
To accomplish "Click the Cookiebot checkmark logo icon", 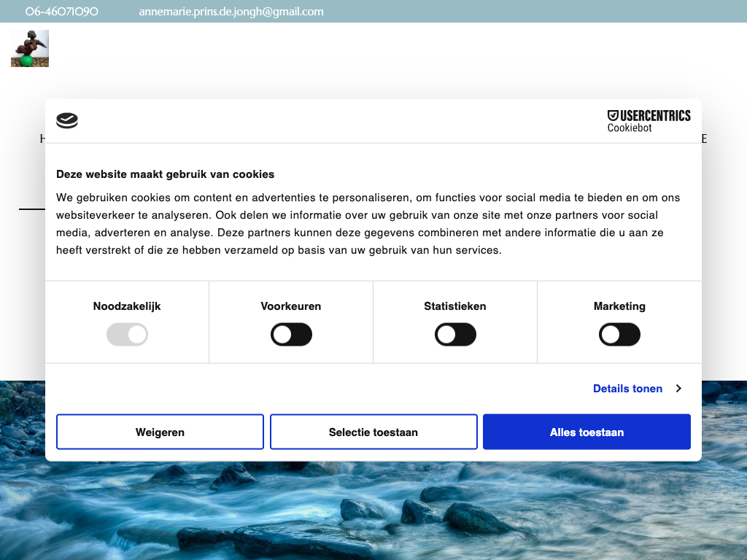I will click(x=67, y=120).
